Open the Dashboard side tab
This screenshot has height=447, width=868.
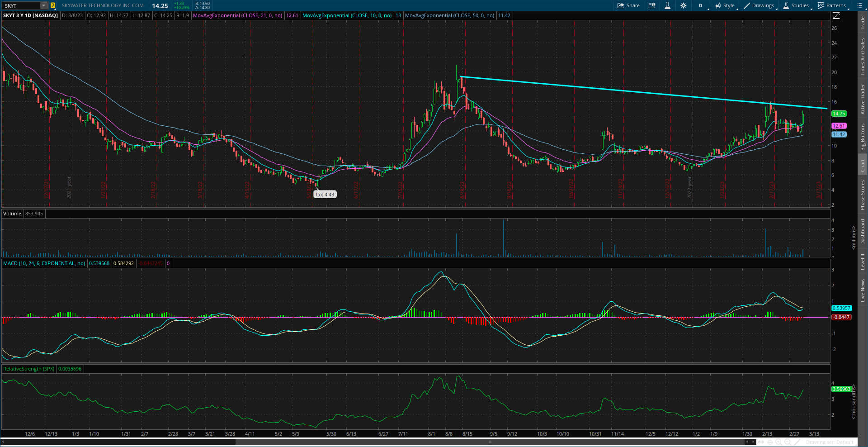click(863, 232)
